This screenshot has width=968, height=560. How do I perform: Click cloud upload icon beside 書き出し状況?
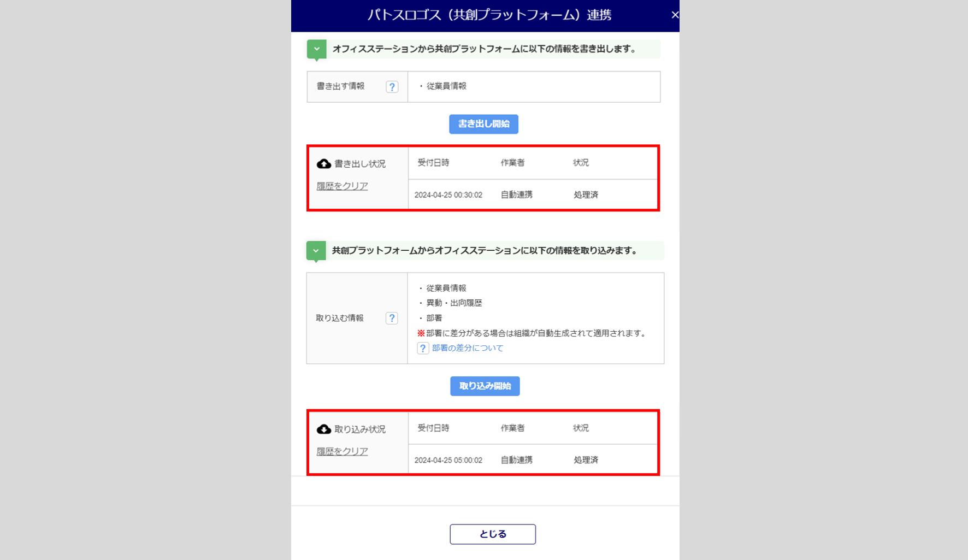324,164
